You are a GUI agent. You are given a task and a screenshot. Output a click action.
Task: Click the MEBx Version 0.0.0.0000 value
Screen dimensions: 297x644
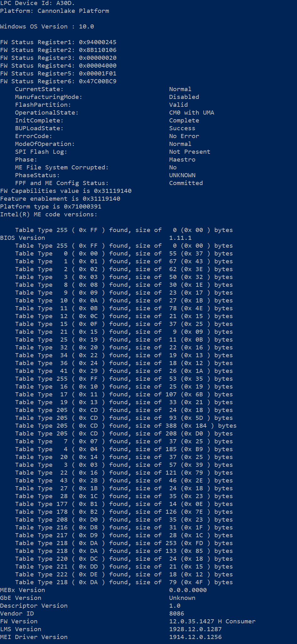[x=188, y=590]
